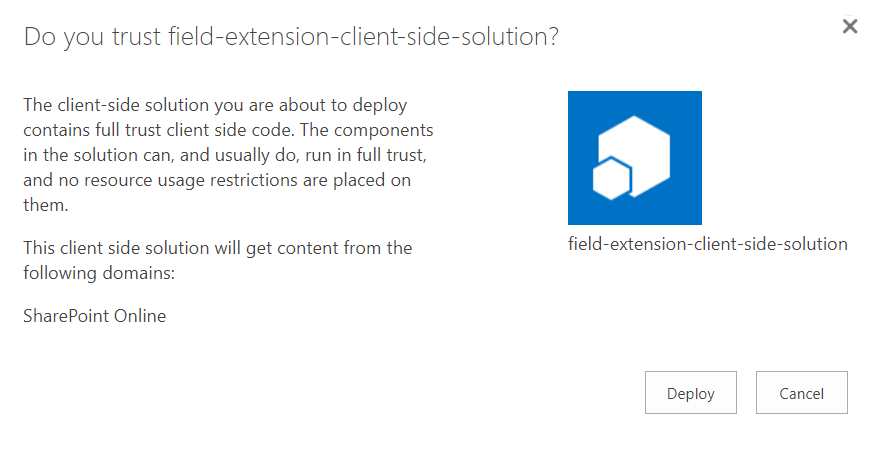874x451 pixels.
Task: Click the solution name in the dialog title
Action: point(363,37)
